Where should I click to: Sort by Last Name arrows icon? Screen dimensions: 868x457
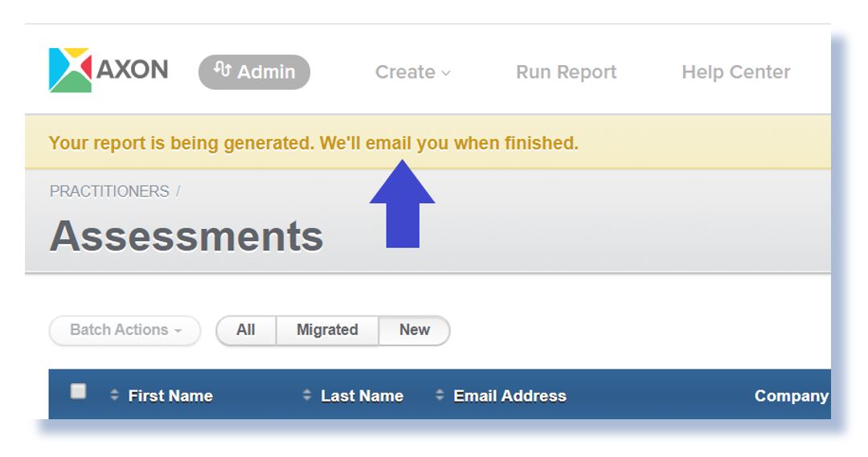[x=307, y=396]
